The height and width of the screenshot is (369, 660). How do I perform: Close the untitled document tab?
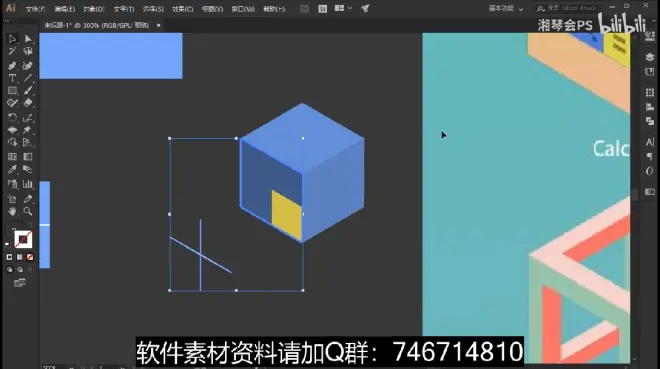[x=159, y=25]
